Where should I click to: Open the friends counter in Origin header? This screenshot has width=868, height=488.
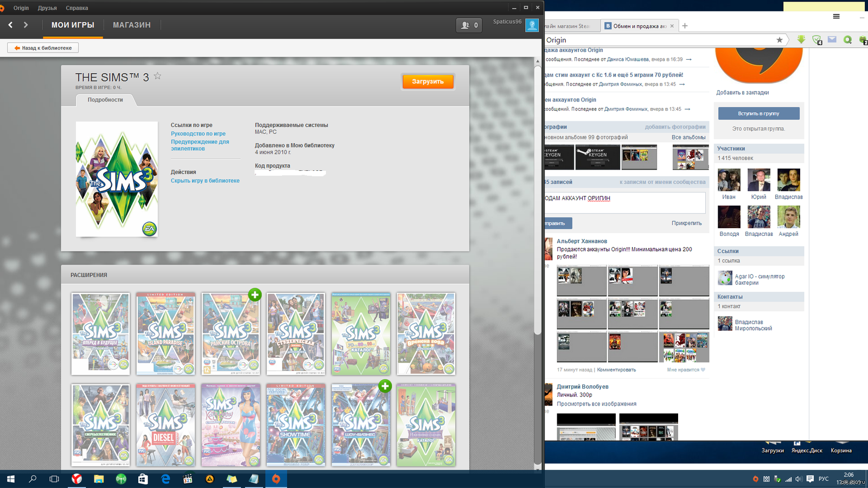point(469,25)
